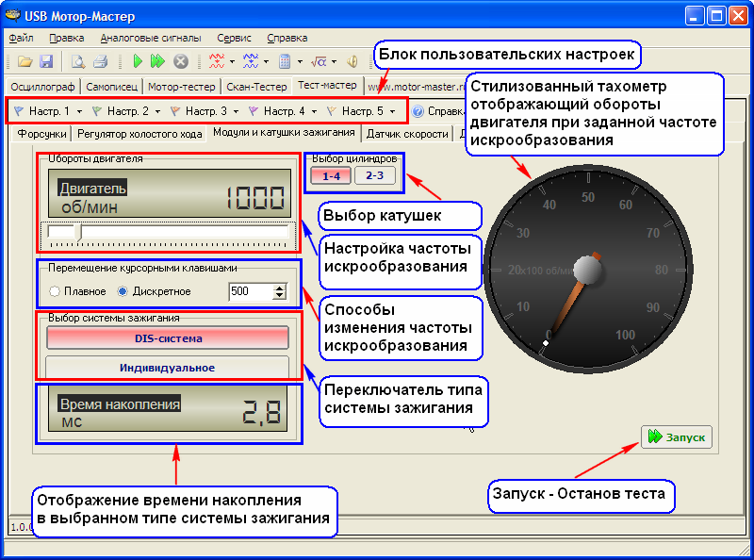Click the gray stop icon in toolbar
754x560 pixels.
tap(180, 61)
